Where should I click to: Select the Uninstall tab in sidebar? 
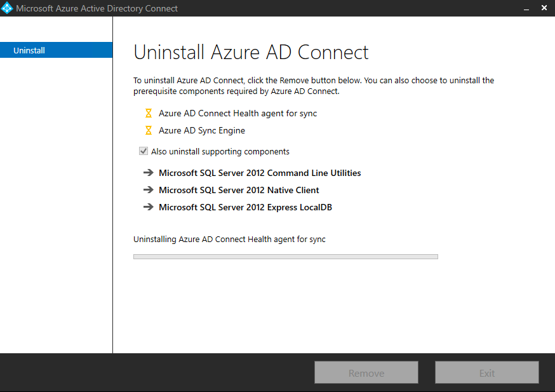[57, 50]
